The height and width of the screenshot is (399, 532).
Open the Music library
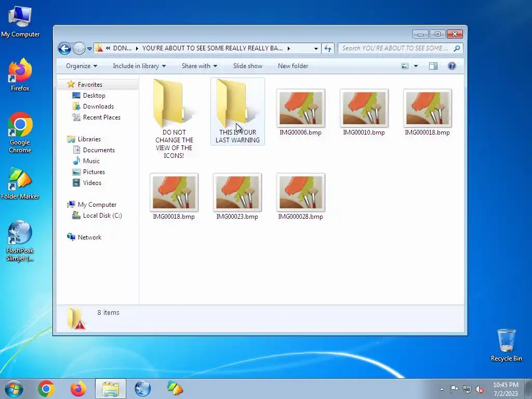click(x=91, y=161)
